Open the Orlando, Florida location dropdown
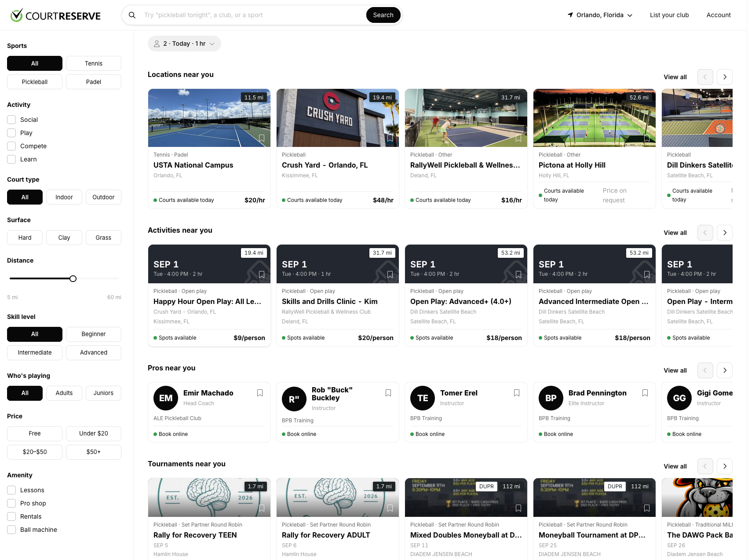Screen dimensions: 748x560 (x=600, y=15)
